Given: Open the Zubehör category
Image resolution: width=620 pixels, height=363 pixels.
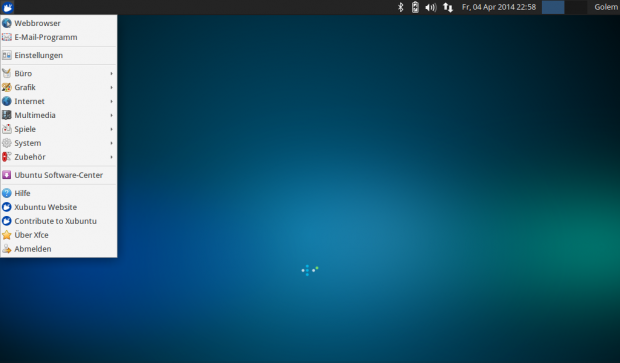Looking at the screenshot, I should tap(59, 157).
